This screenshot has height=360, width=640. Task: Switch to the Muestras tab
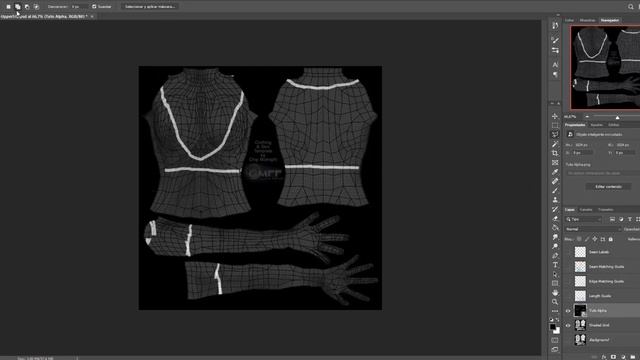[587, 20]
